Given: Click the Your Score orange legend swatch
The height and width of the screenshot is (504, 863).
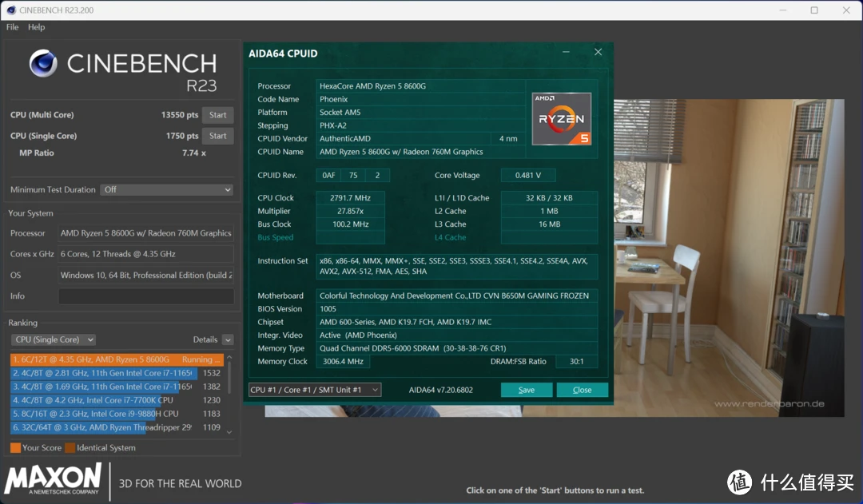Looking at the screenshot, I should 15,448.
